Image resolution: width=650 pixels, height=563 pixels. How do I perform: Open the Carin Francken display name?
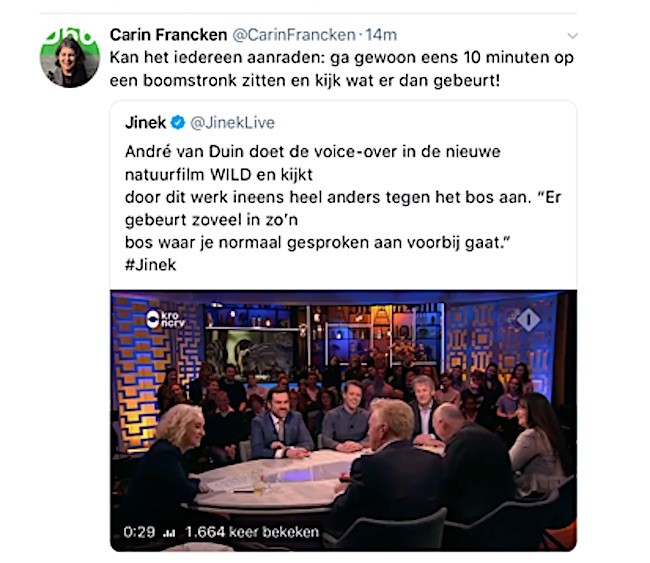(x=168, y=35)
